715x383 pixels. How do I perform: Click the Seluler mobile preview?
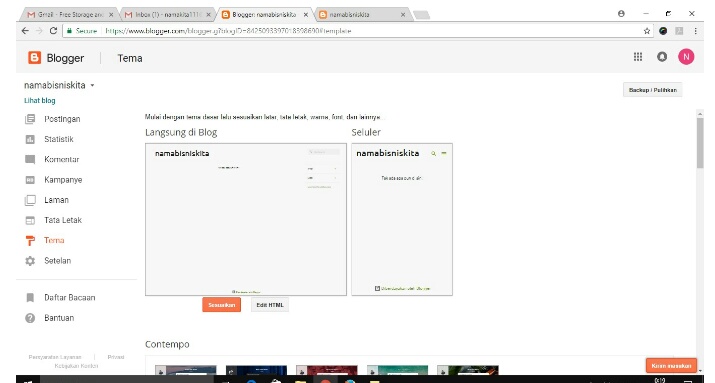(402, 219)
